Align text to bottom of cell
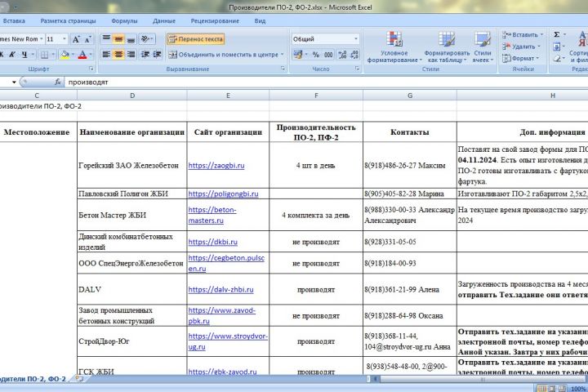Screen dimensions: 588x392 pyautogui.click(x=131, y=38)
